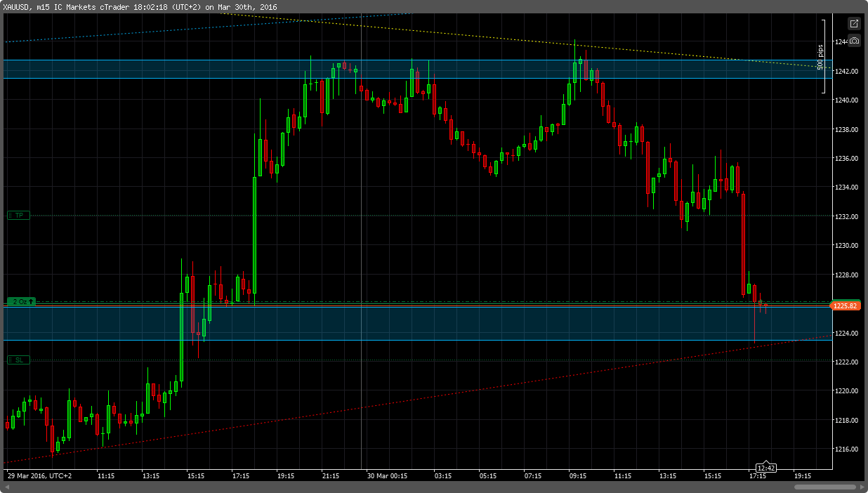Select the SL stop-loss line label
The height and width of the screenshot is (493, 868).
pos(18,360)
